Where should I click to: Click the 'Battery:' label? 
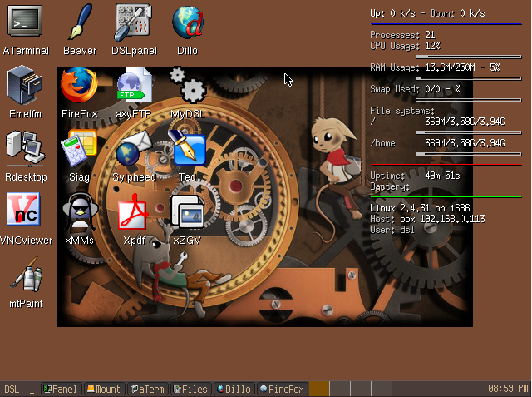coord(390,186)
